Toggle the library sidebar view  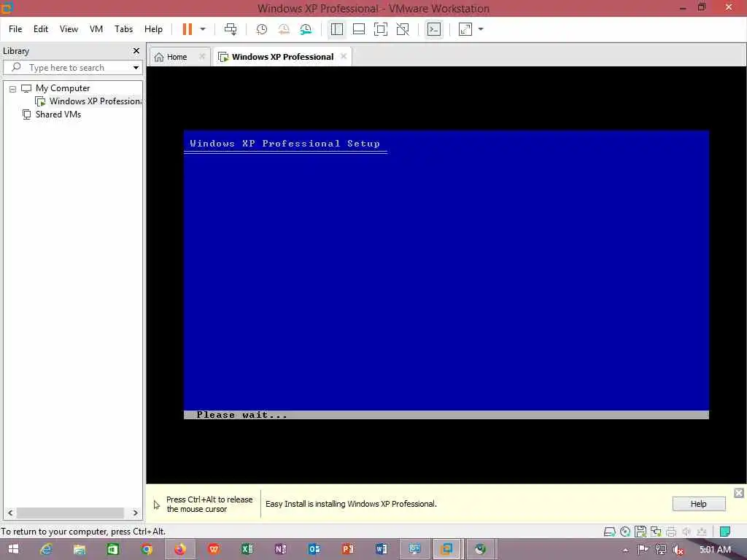[x=337, y=29]
